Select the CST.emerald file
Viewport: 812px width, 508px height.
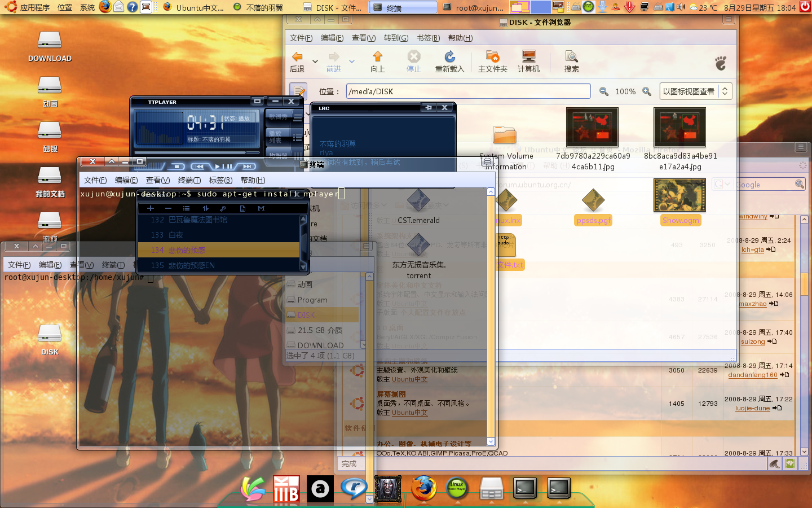tap(418, 207)
